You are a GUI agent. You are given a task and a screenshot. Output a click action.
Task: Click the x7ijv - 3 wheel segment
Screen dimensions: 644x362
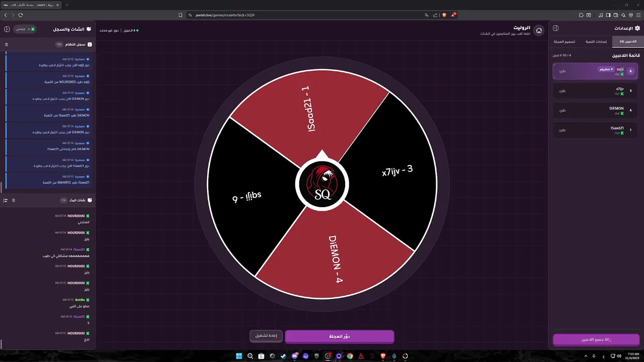tap(396, 171)
